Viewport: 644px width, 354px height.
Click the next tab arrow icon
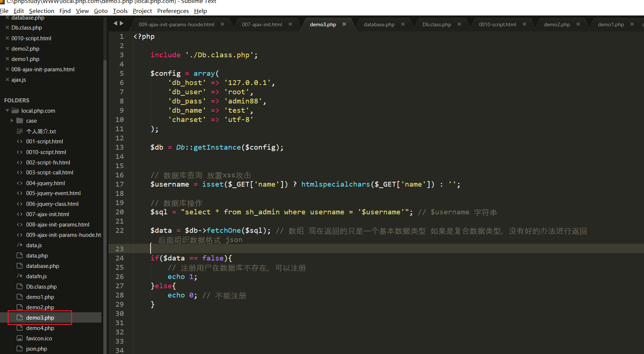coord(121,24)
